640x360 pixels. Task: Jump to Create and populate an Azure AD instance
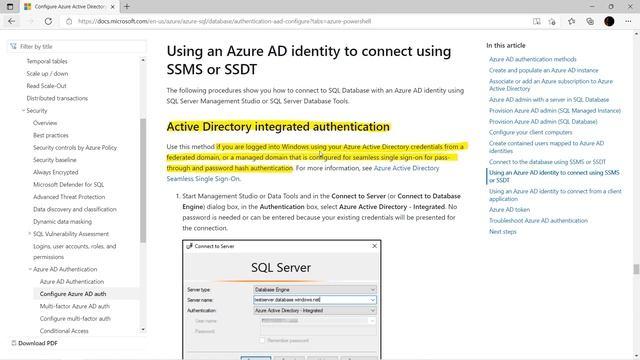pos(544,70)
